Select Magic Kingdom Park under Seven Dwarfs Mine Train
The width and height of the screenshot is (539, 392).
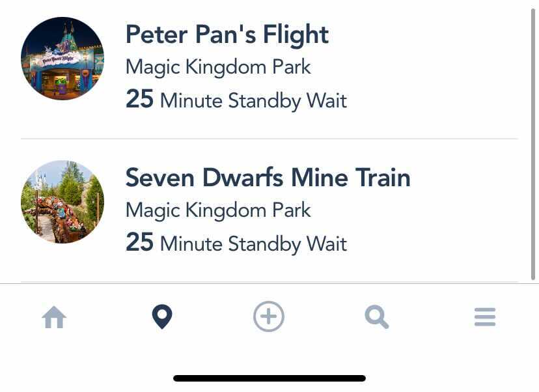click(x=218, y=210)
